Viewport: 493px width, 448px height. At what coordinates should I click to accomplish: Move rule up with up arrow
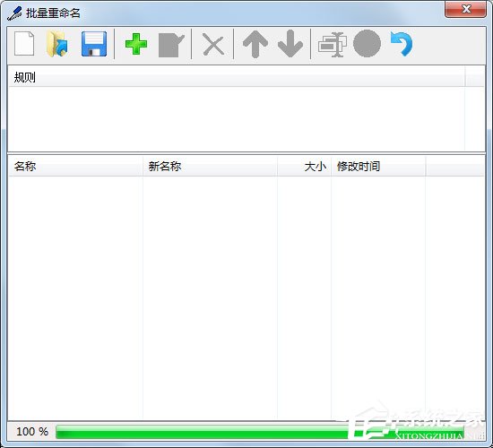coord(255,44)
